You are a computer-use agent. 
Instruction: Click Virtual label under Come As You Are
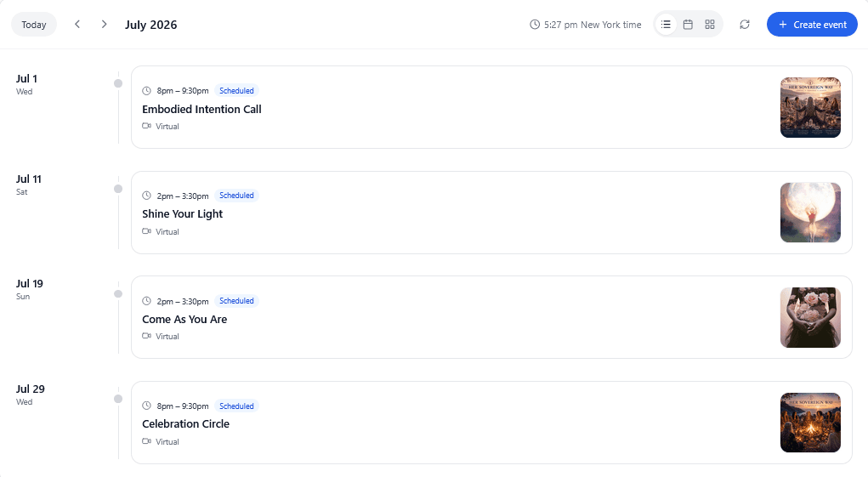167,337
